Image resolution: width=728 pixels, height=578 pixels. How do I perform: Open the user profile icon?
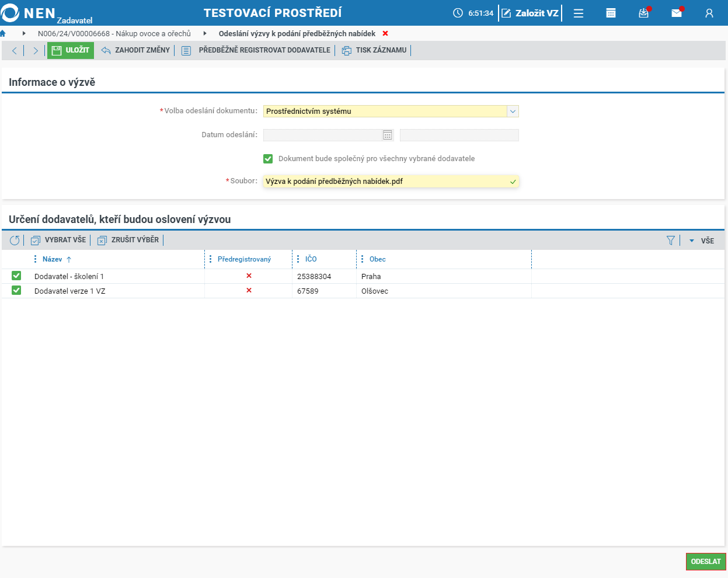point(709,13)
